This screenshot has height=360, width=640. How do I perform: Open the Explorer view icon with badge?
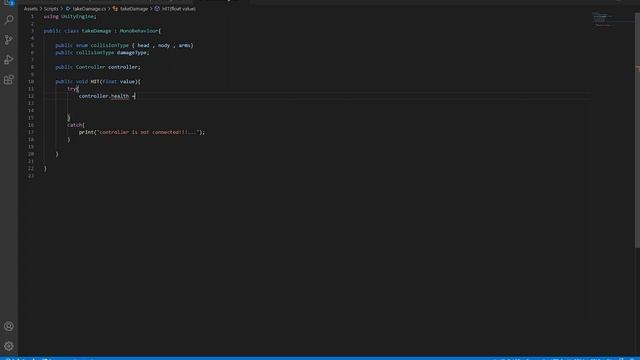click(x=9, y=2)
